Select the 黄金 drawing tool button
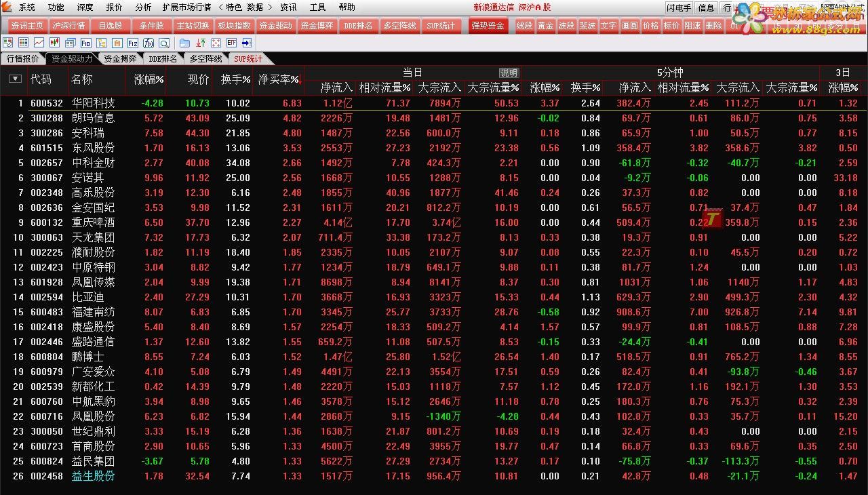Screen dimensions: 868x495 pos(545,26)
